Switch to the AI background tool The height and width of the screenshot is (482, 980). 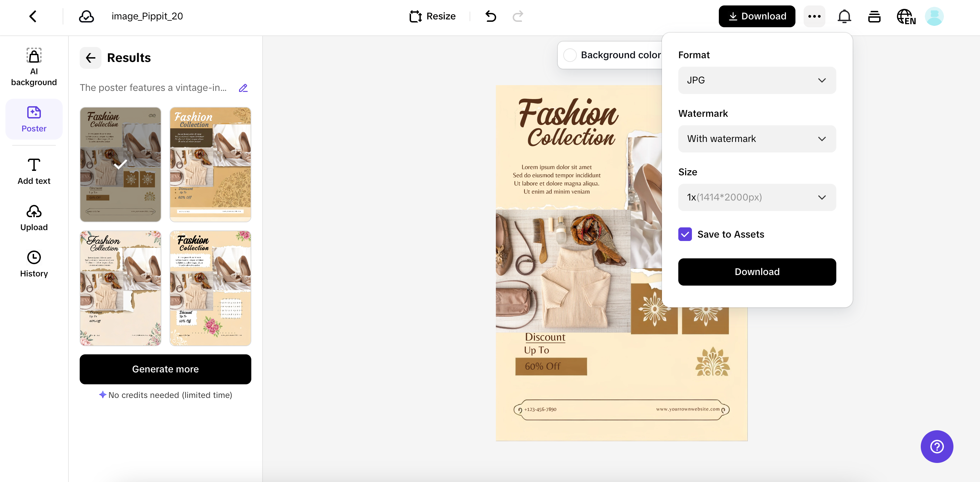pos(34,67)
